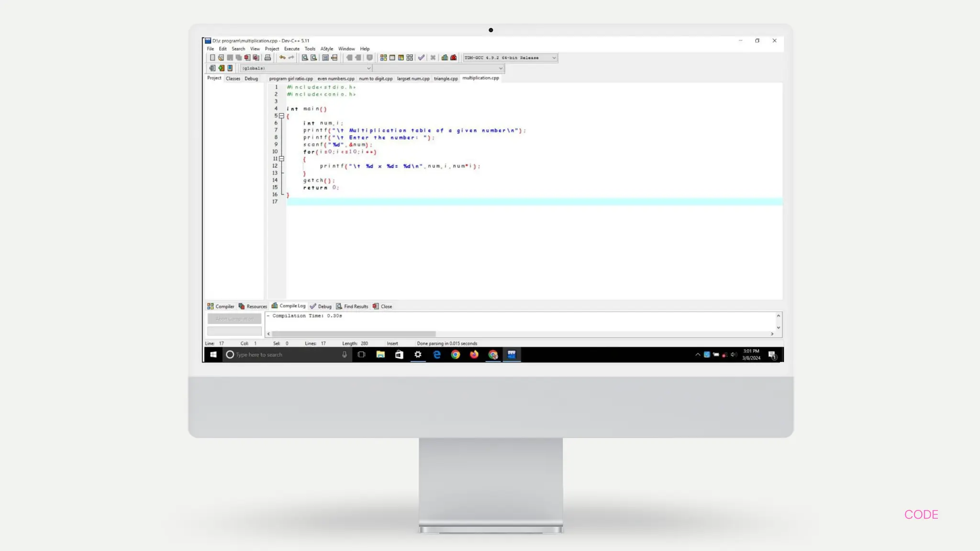Open Chrome from the Windows taskbar
This screenshot has height=551, width=980.
456,354
